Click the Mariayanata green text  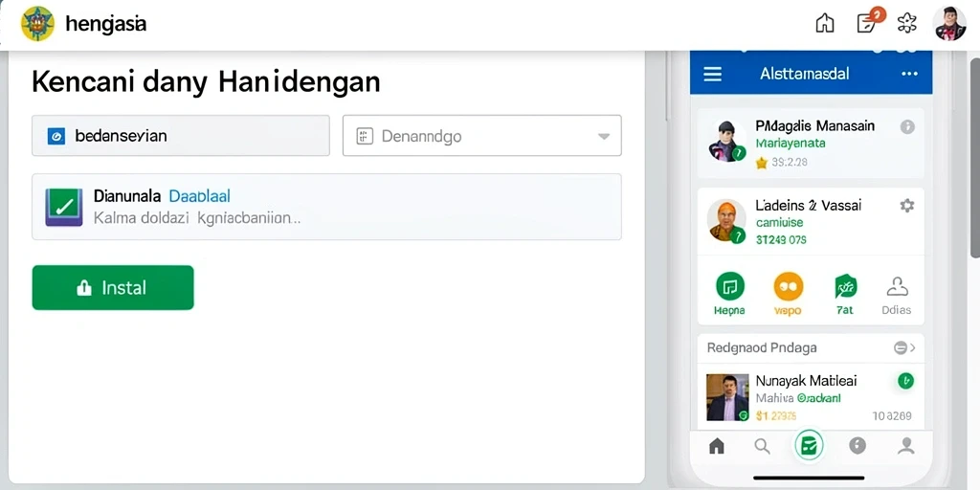click(790, 144)
